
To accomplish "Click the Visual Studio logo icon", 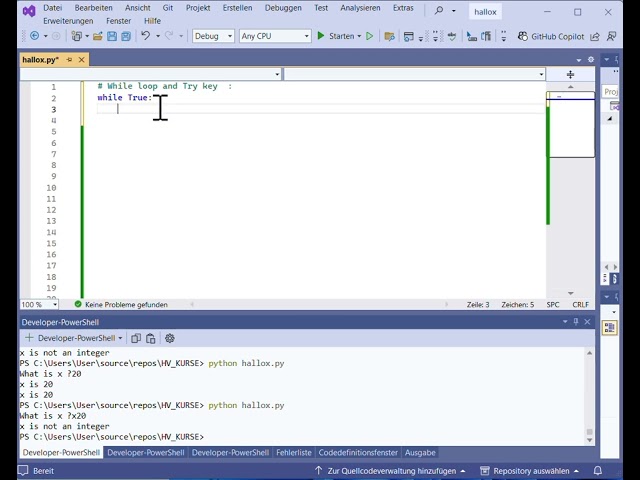I will (29, 11).
